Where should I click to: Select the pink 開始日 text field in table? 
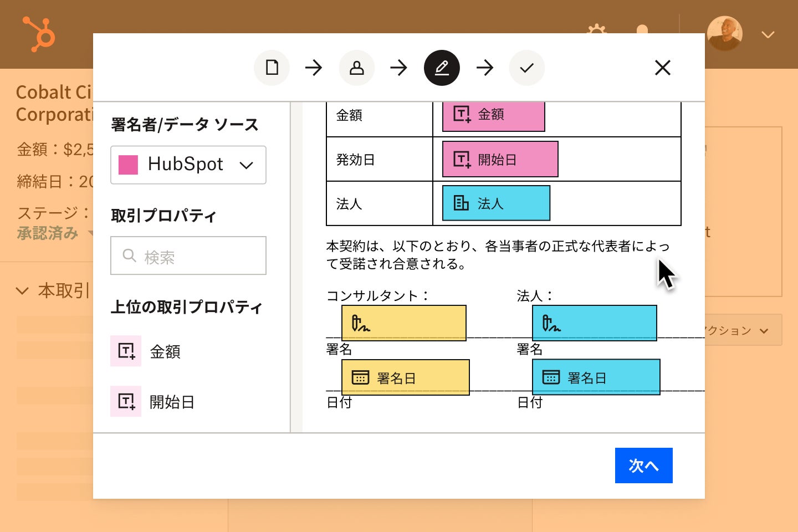pyautogui.click(x=500, y=159)
